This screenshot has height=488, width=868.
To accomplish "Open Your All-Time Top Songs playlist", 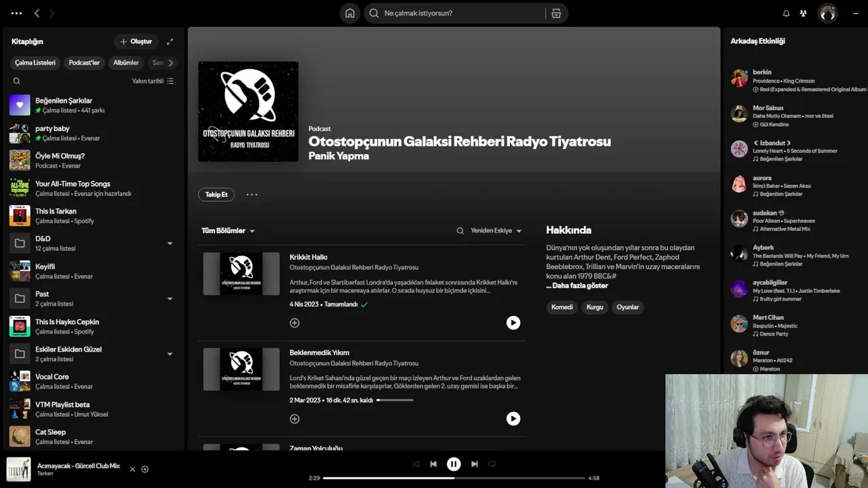I will point(93,188).
